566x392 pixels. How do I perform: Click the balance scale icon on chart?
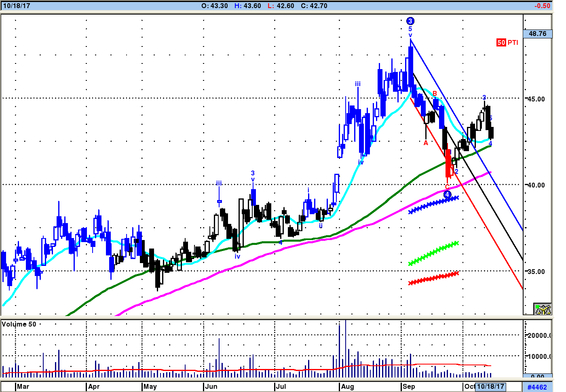(x=543, y=309)
